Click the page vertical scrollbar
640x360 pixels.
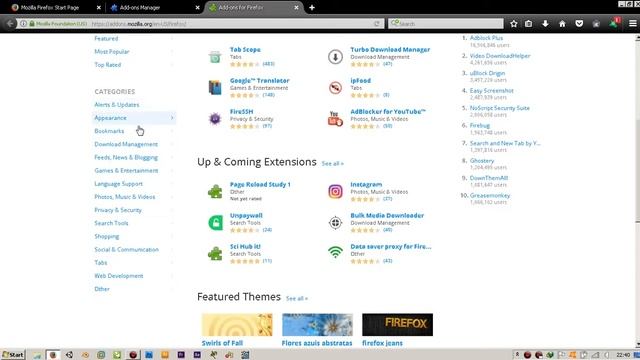[x=637, y=191]
